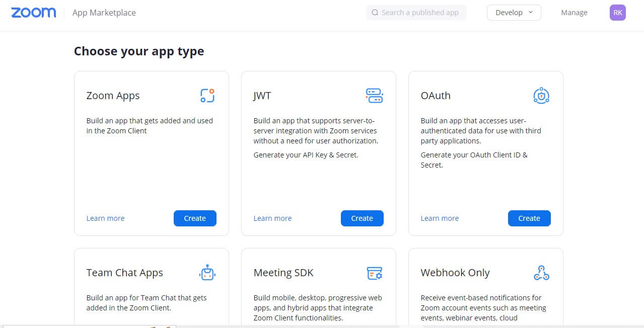Focus the Search a published app field
Viewport: 644px width, 328px height.
pos(416,13)
